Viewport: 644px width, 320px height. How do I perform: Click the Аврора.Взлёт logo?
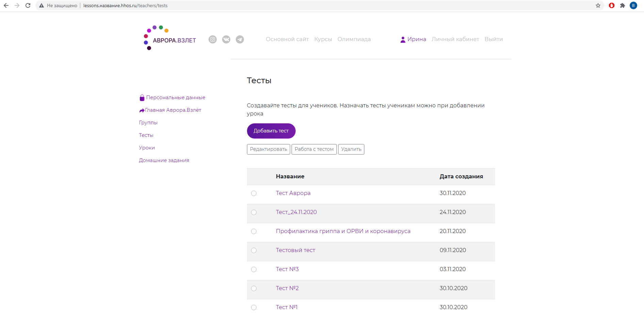(170, 39)
